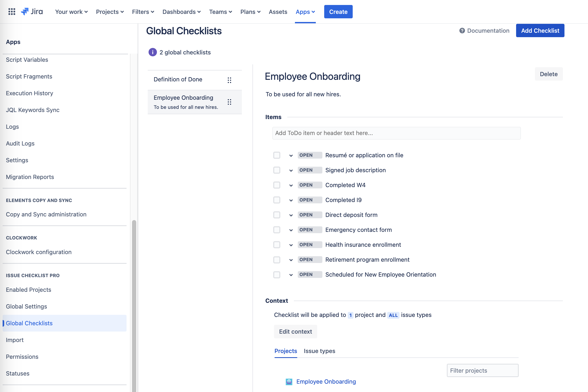The height and width of the screenshot is (392, 588).
Task: Click the Employee Onboarding project avatar icon
Action: click(x=289, y=382)
